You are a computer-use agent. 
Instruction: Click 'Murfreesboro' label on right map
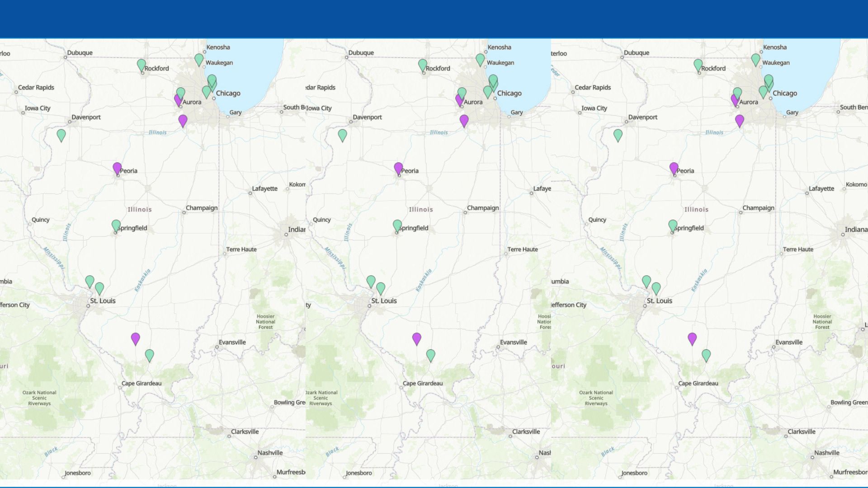850,472
